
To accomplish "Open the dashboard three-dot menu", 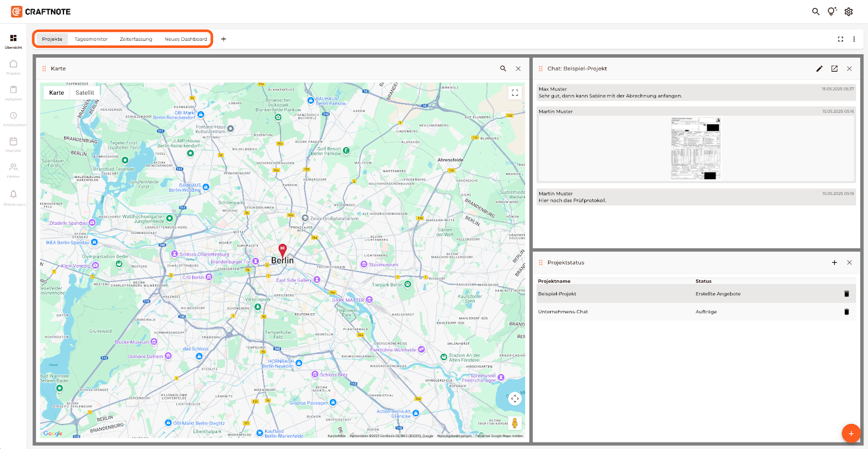I will click(x=854, y=39).
